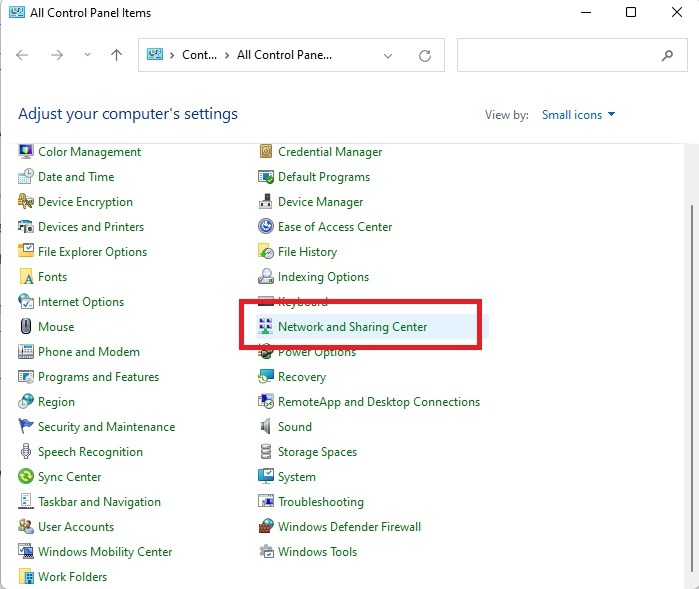Click the vertical scrollbar thumb
Image resolution: width=699 pixels, height=589 pixels.
coord(692,387)
